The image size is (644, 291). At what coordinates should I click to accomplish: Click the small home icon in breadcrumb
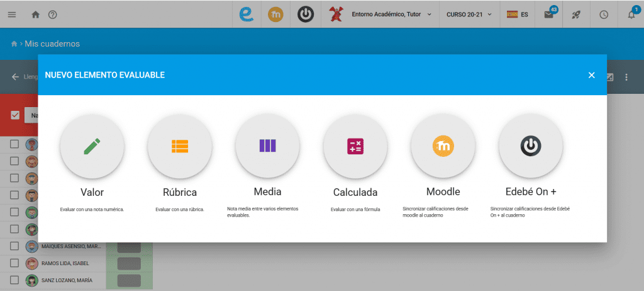(14, 43)
